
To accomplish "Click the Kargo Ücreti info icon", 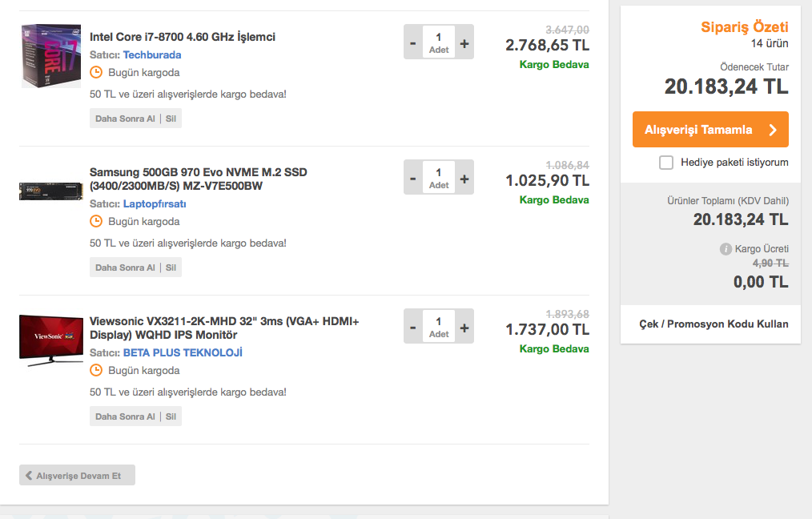I will tap(726, 249).
